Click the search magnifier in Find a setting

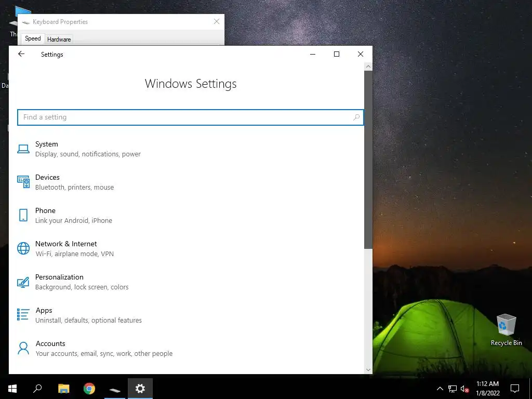click(x=356, y=117)
